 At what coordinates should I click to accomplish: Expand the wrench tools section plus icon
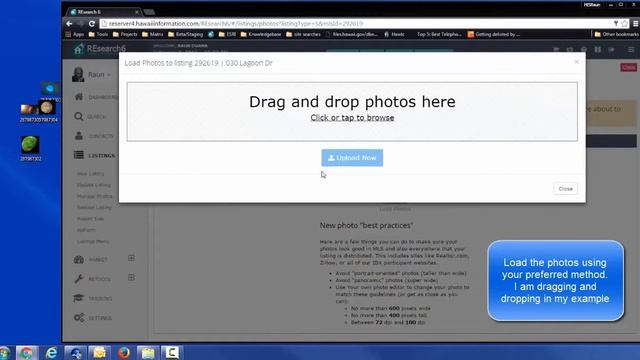click(131, 278)
